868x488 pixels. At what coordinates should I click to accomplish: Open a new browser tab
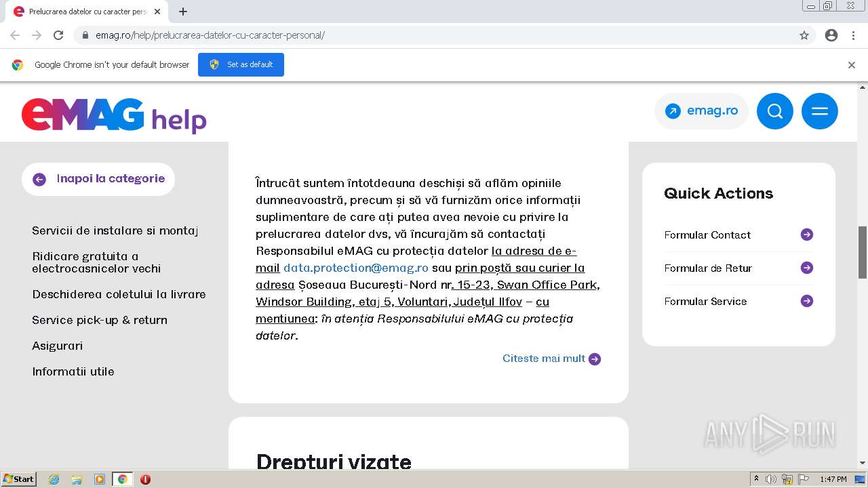(x=183, y=12)
